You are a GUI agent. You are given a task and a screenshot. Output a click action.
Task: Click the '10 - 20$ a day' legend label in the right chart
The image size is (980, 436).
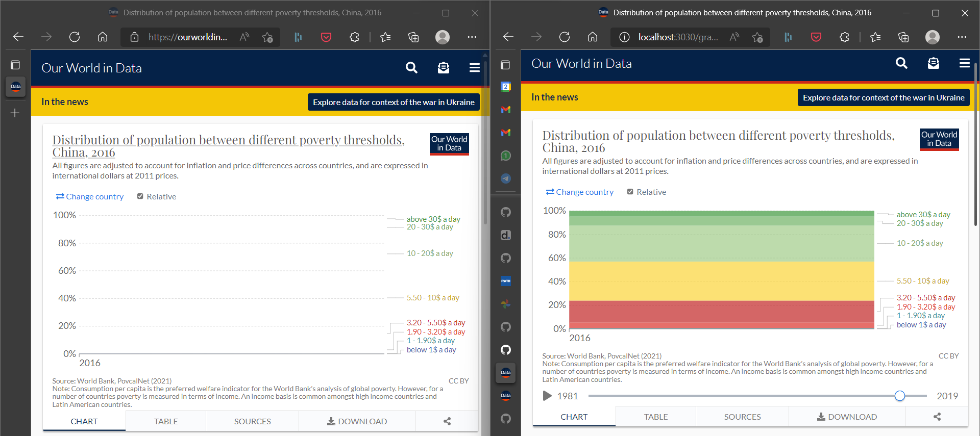(920, 243)
